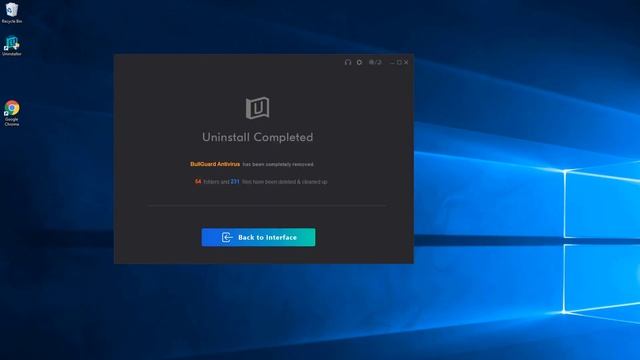Screen dimensions: 640x360
Task: Minimize the uninstaller window
Action: pyautogui.click(x=392, y=62)
